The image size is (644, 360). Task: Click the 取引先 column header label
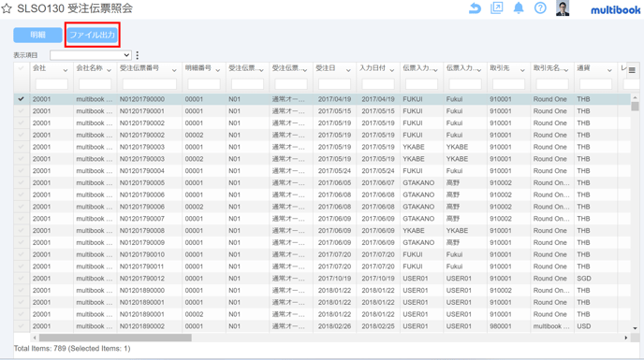tap(500, 68)
